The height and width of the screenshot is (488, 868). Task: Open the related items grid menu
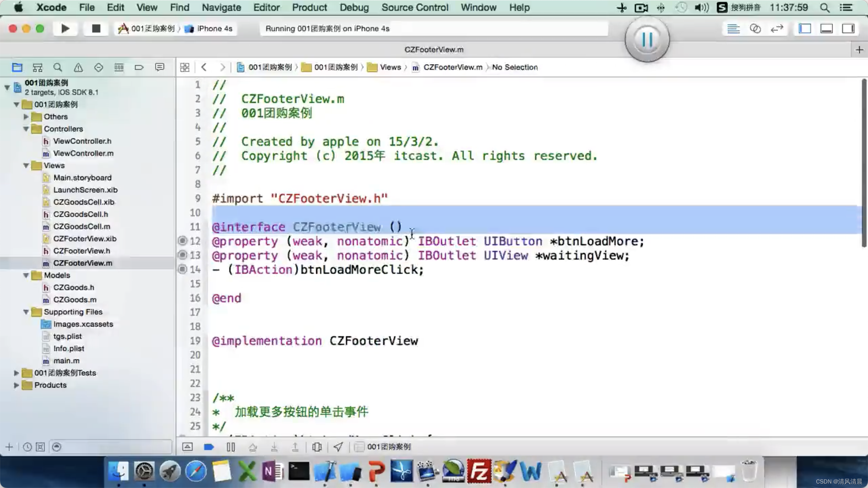click(185, 67)
